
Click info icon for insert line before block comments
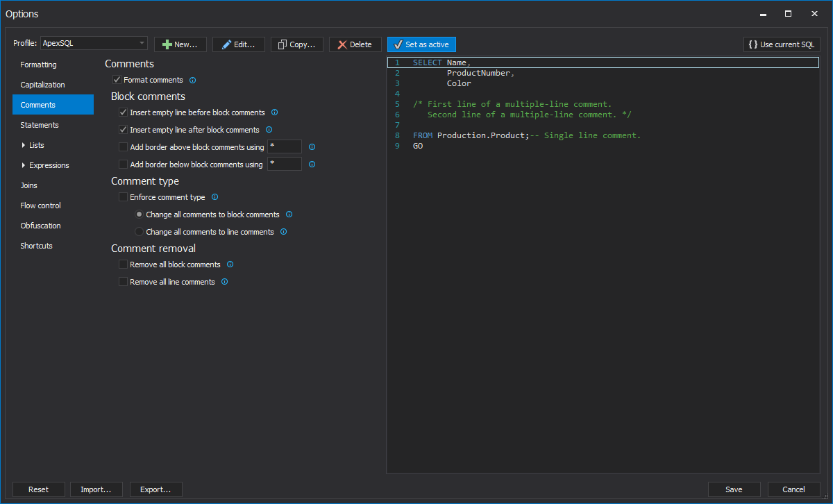274,112
